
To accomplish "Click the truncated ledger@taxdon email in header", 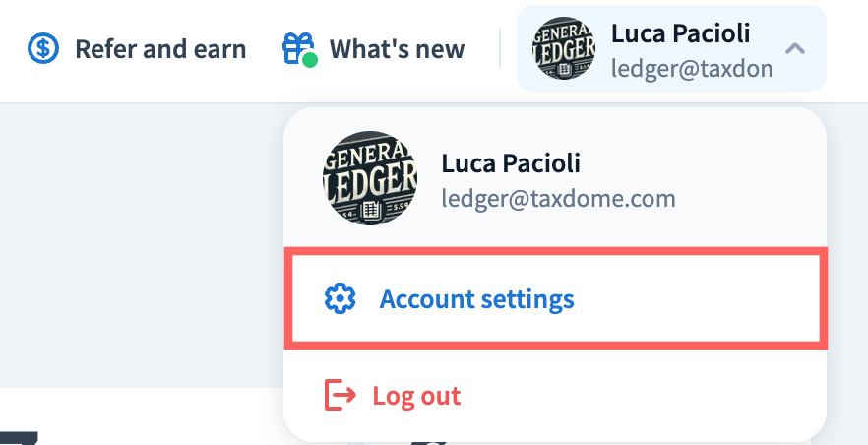I will [691, 69].
